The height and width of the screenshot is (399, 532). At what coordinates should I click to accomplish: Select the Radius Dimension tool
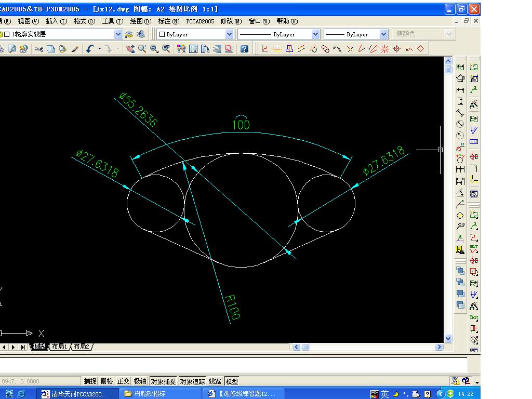pos(460,136)
